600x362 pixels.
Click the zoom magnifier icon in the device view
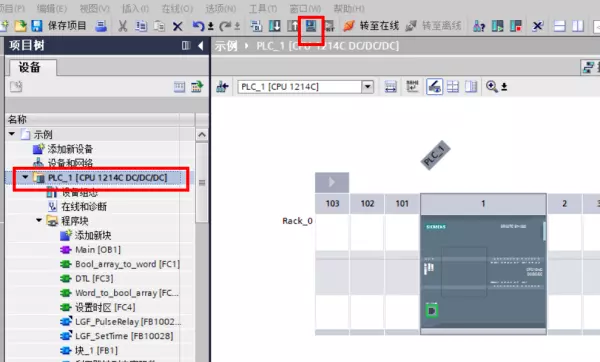point(492,86)
